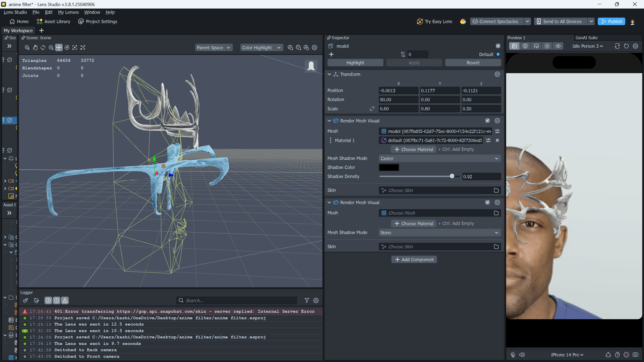
Task: Open Transform component settings gear
Action: pyautogui.click(x=497, y=74)
